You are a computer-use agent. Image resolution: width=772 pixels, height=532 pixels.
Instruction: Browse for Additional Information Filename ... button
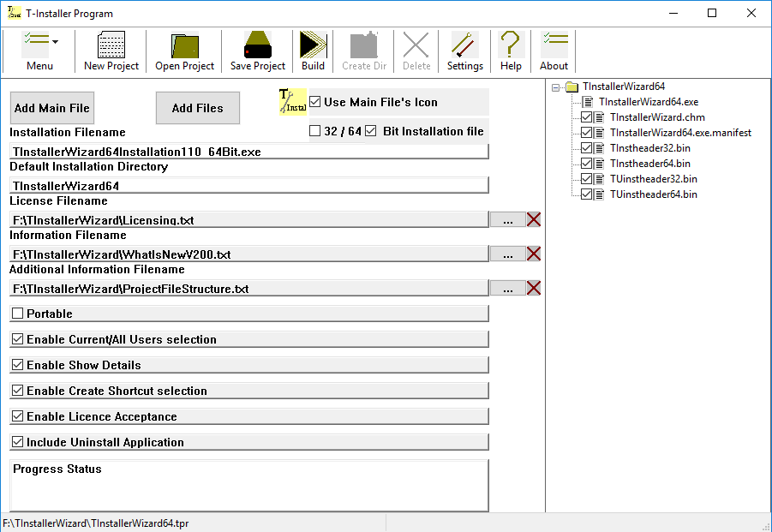tap(507, 288)
